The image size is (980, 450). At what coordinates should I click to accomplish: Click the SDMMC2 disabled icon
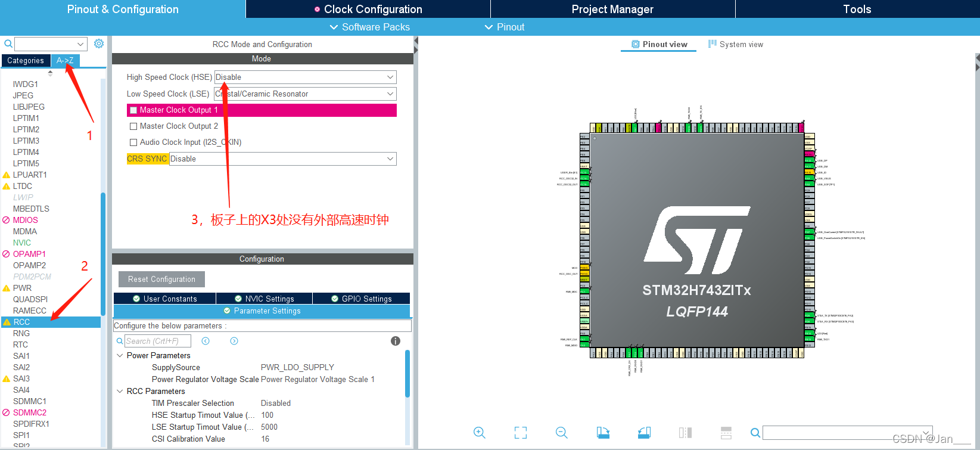coord(6,412)
